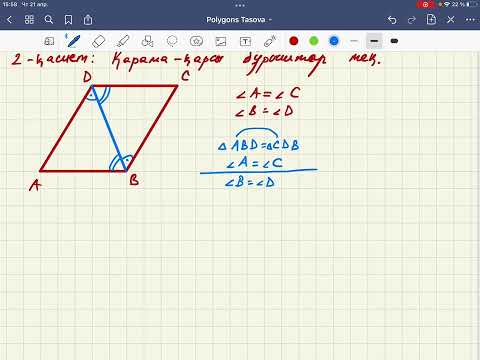The height and width of the screenshot is (360, 480).
Task: Bookmark the current page
Action: coord(68,20)
